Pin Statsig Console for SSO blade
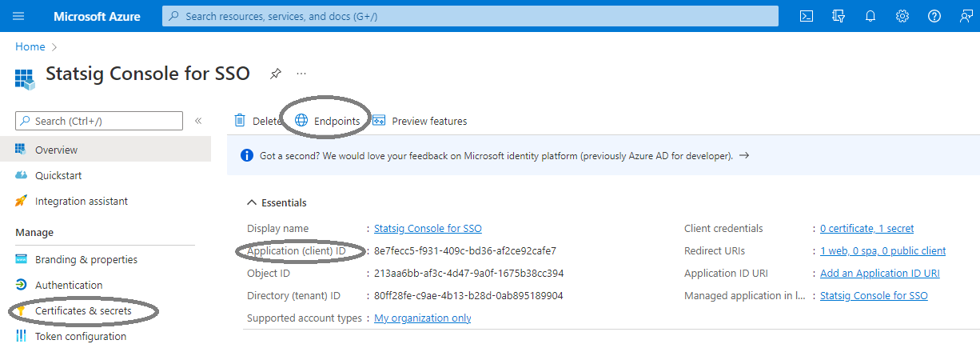The width and height of the screenshot is (980, 348). pos(275,74)
